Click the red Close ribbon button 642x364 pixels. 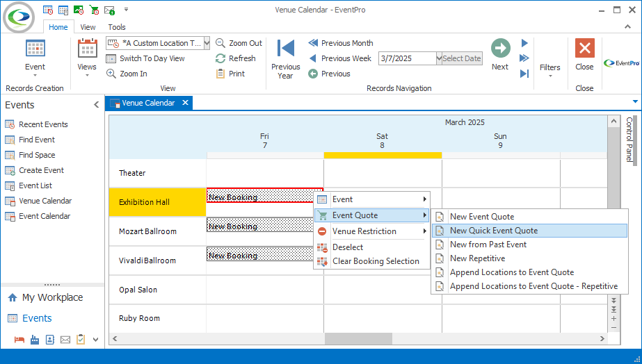(x=585, y=48)
